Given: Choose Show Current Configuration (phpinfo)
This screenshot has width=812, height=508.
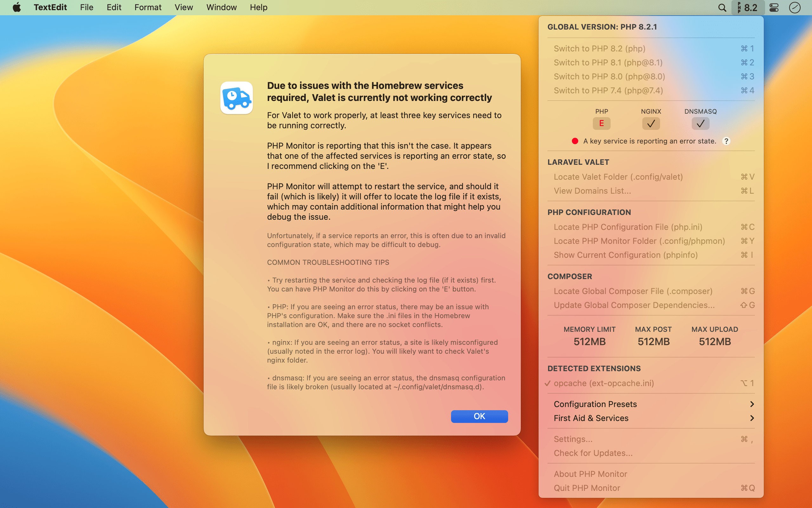Looking at the screenshot, I should coord(651,255).
